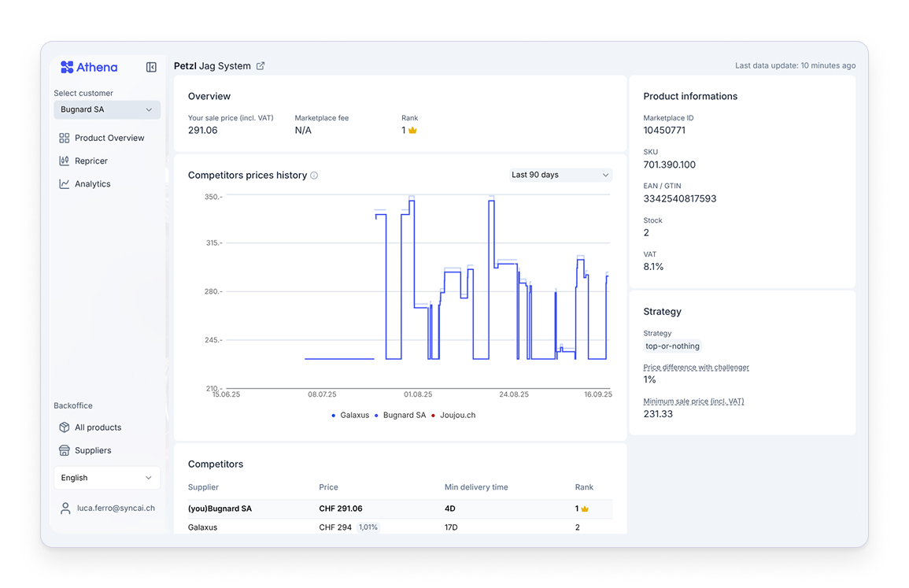Click the Athena logo

click(x=89, y=67)
